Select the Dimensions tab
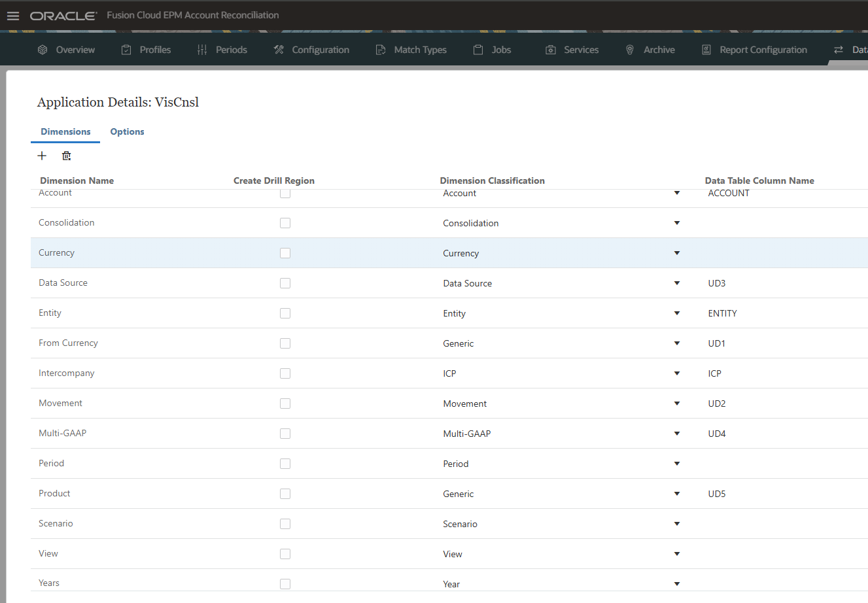The width and height of the screenshot is (868, 603). (x=65, y=131)
